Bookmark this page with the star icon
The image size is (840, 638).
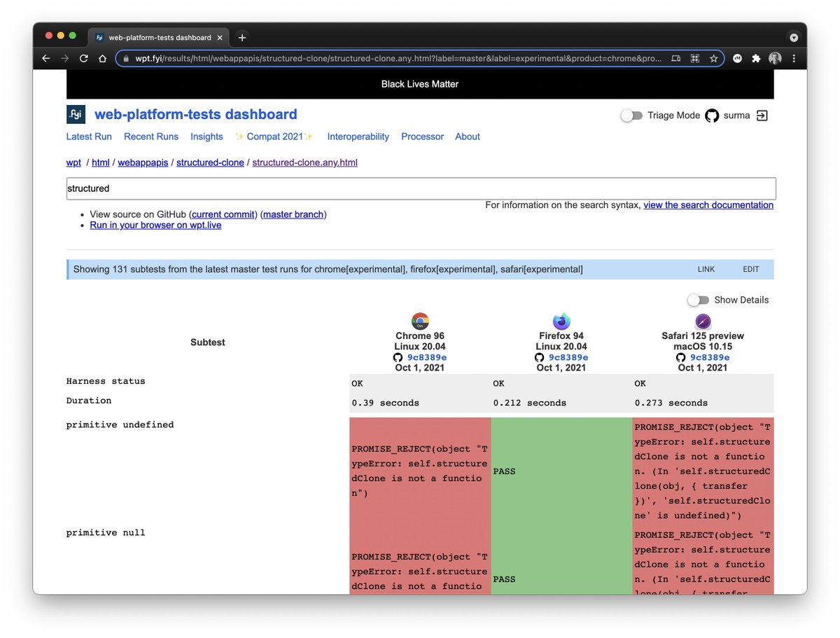(x=714, y=59)
